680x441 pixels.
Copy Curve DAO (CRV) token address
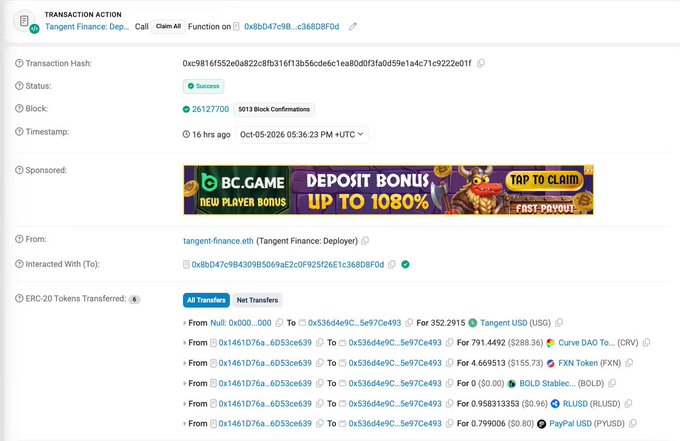pyautogui.click(x=646, y=343)
